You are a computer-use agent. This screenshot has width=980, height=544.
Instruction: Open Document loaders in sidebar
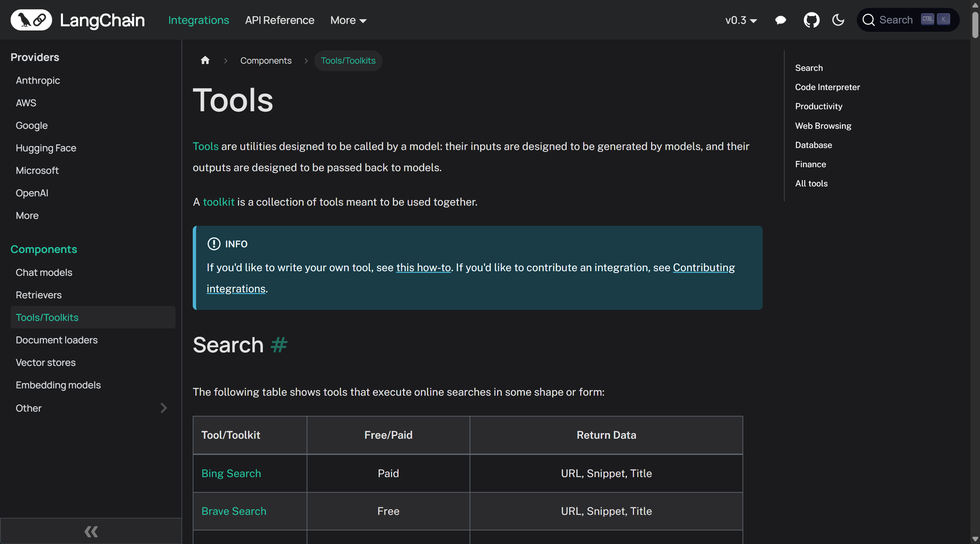pyautogui.click(x=57, y=340)
